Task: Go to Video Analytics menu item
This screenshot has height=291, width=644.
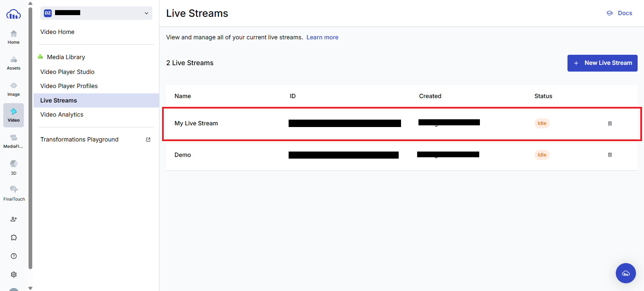Action: coord(62,115)
